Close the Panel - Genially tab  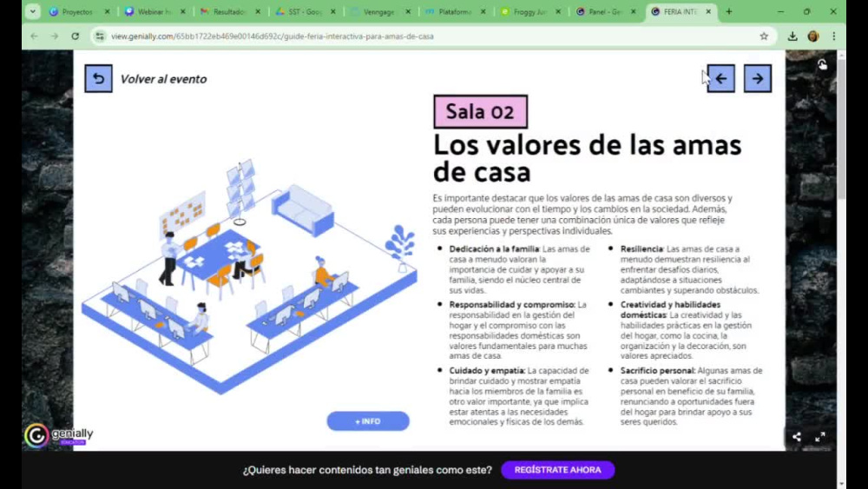(x=634, y=11)
